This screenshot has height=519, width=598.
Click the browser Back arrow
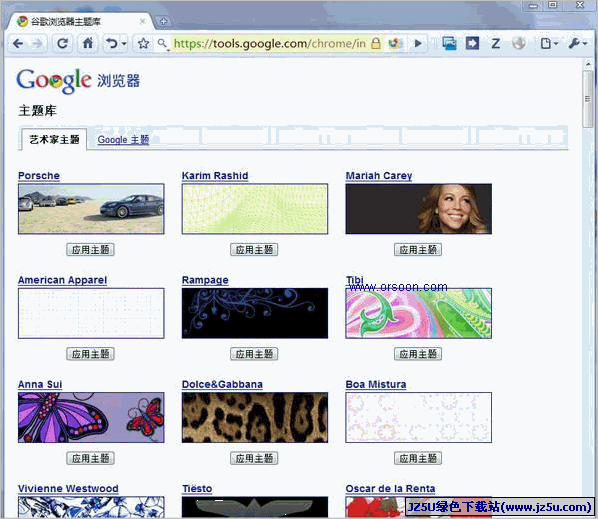tap(18, 44)
